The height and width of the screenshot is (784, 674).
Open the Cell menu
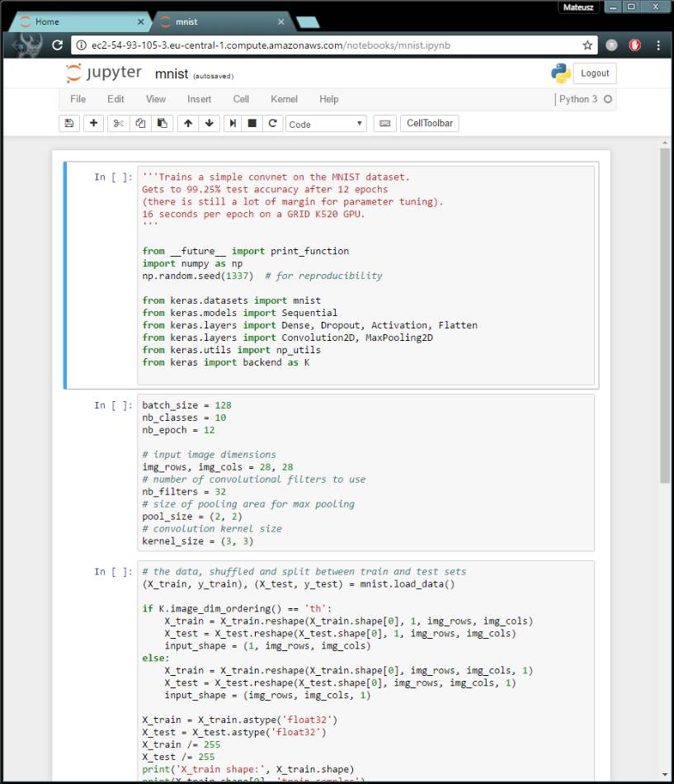point(241,99)
